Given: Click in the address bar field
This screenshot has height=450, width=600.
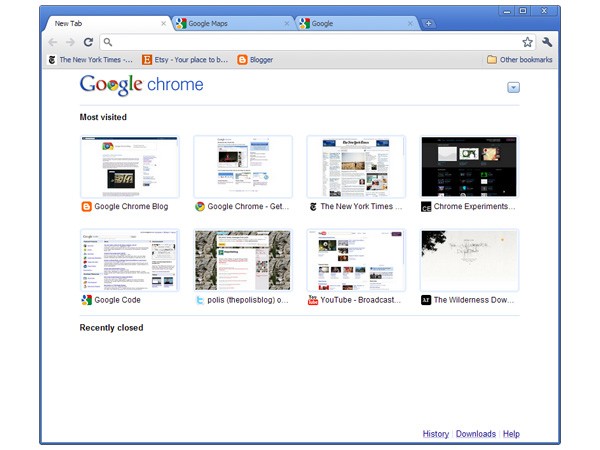Looking at the screenshot, I should (x=310, y=42).
